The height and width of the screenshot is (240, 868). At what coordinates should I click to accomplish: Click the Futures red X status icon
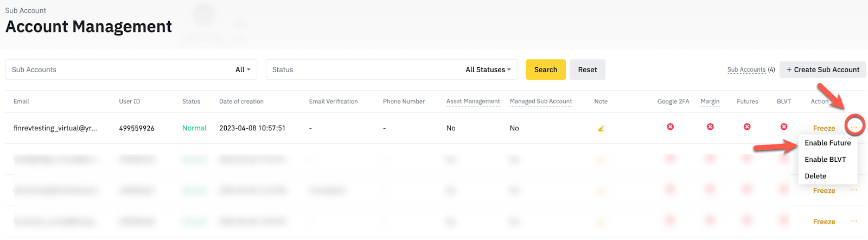(x=747, y=127)
